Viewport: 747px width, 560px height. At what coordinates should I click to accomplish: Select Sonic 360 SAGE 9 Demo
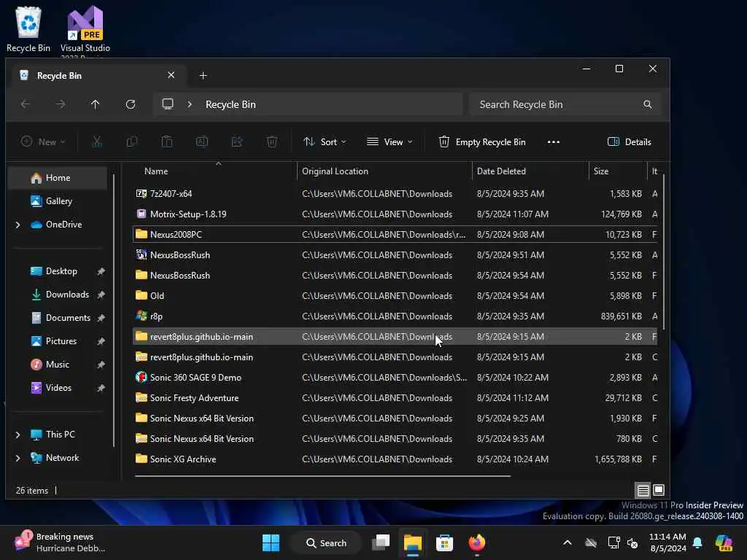(395, 378)
